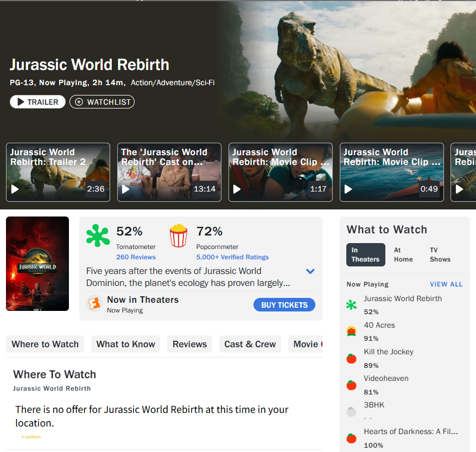
Task: Play the Jurassic World Rebirth trailer button
Action: click(37, 101)
